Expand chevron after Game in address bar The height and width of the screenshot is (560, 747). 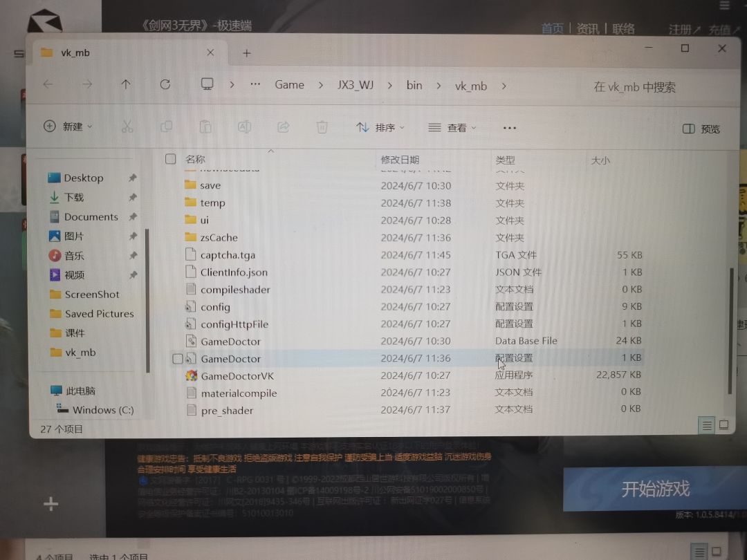point(321,85)
